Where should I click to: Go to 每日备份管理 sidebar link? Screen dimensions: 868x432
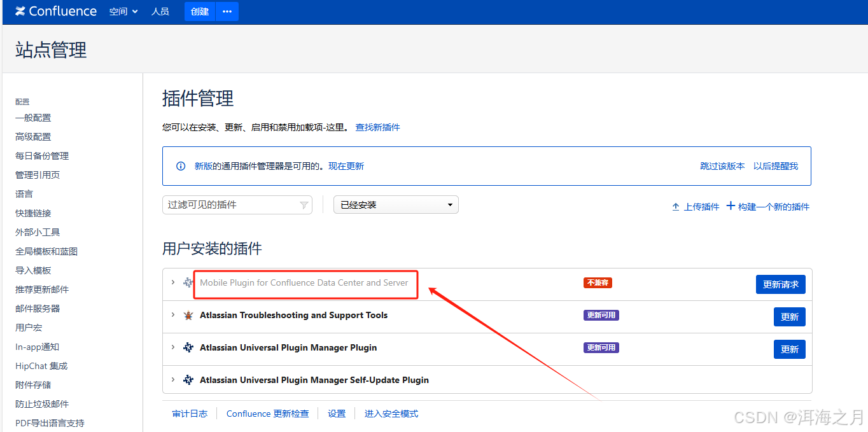point(42,156)
